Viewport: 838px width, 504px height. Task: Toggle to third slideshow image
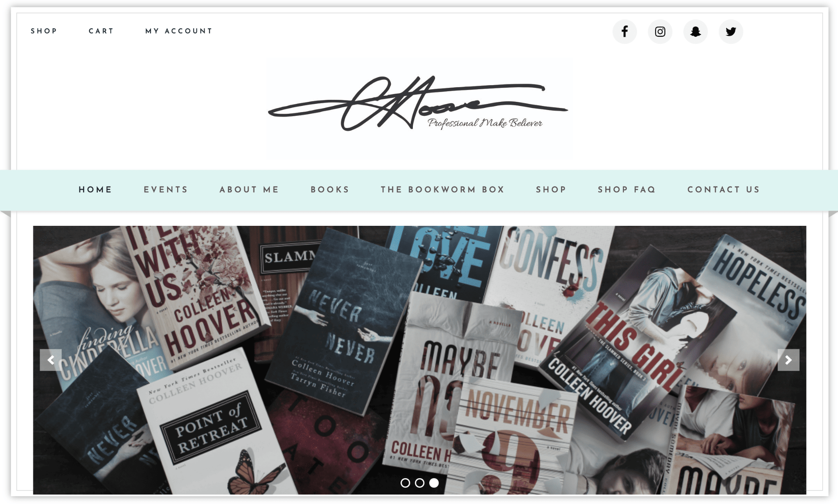coord(434,482)
